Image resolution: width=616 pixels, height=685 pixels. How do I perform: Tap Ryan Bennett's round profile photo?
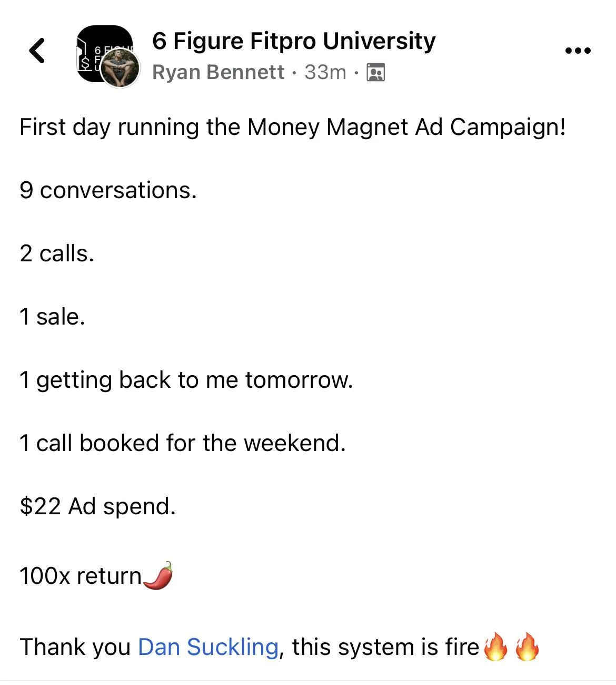click(x=121, y=69)
